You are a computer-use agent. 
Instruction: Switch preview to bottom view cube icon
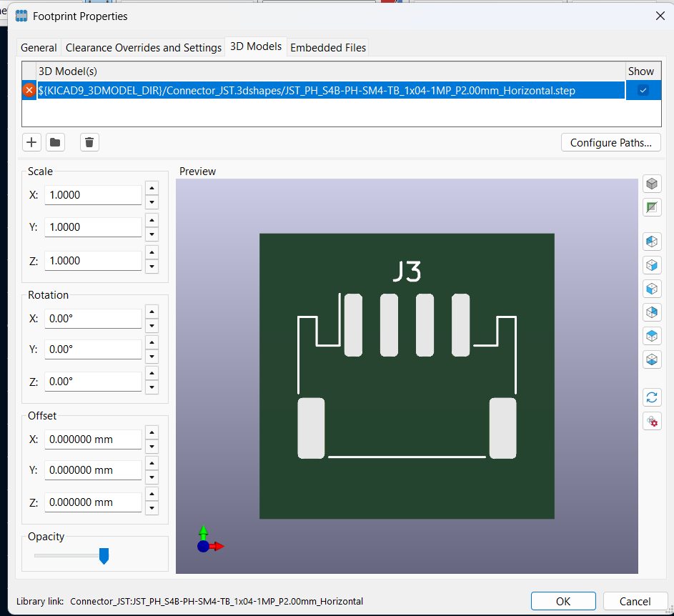click(x=651, y=359)
